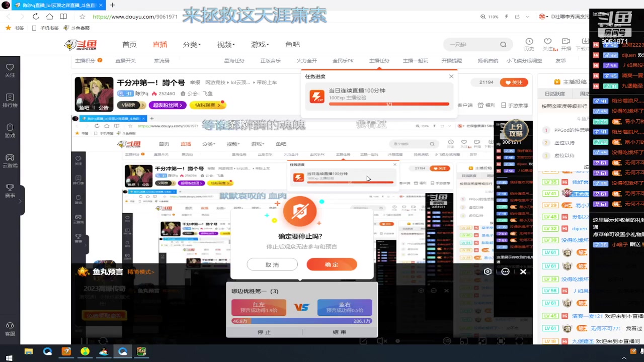The image size is (644, 362).
Task: Click the 110% zoom magnifier in address bar
Action: [484, 17]
